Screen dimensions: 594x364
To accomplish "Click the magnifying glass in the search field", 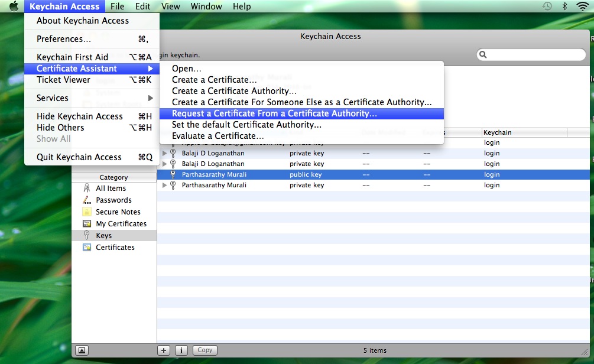I will 483,54.
